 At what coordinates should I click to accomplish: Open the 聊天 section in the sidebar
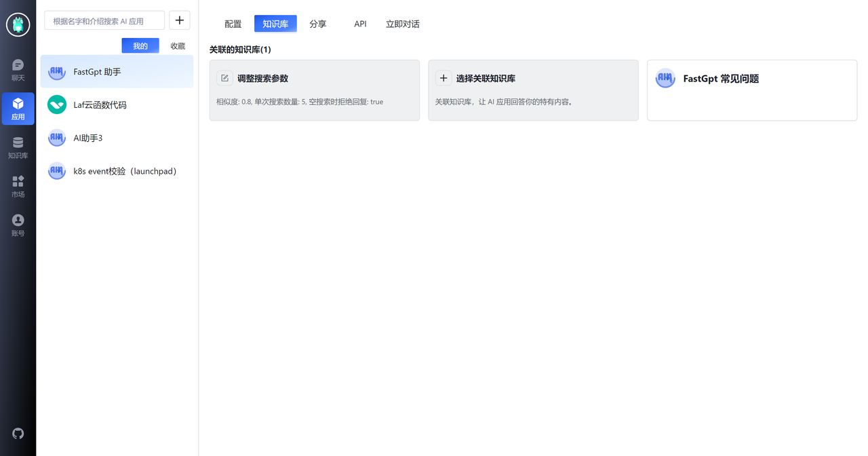18,70
